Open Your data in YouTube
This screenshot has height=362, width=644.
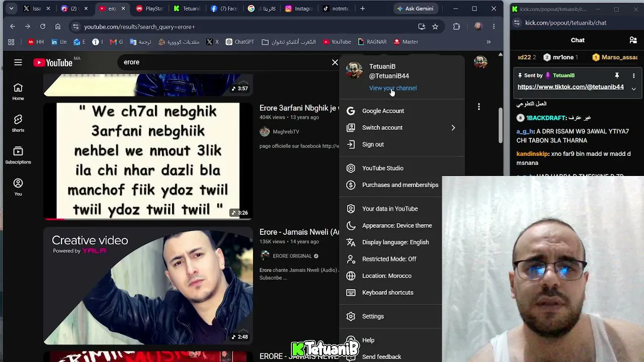[x=390, y=209]
